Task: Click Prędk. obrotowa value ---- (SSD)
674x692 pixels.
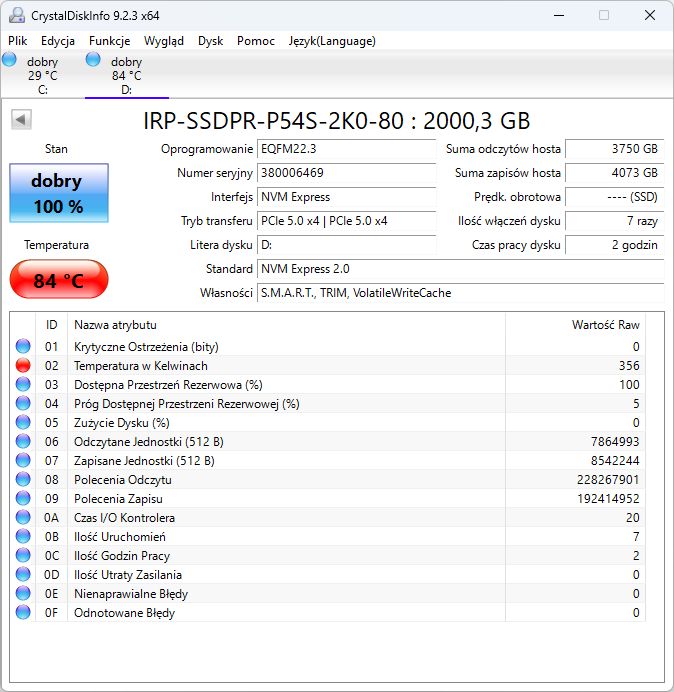Action: pyautogui.click(x=614, y=197)
